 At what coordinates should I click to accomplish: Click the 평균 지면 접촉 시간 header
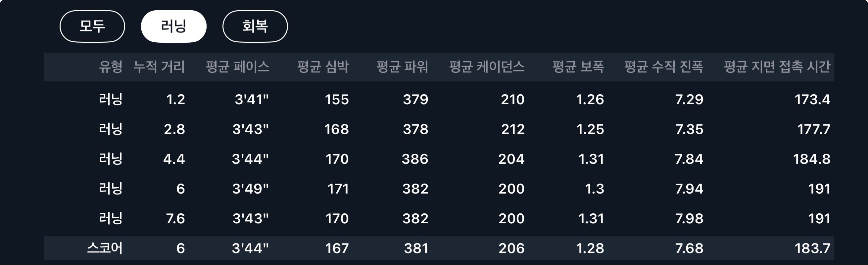pyautogui.click(x=777, y=67)
